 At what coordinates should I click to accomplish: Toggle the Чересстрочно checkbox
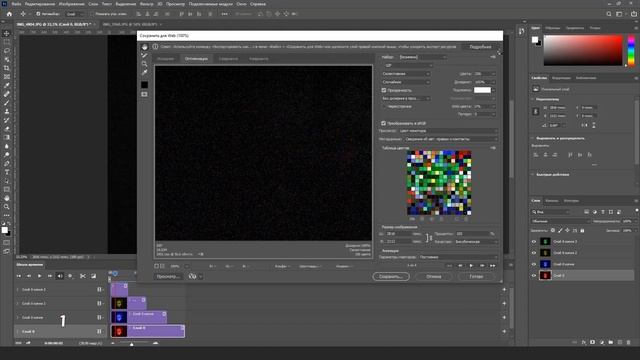384,107
